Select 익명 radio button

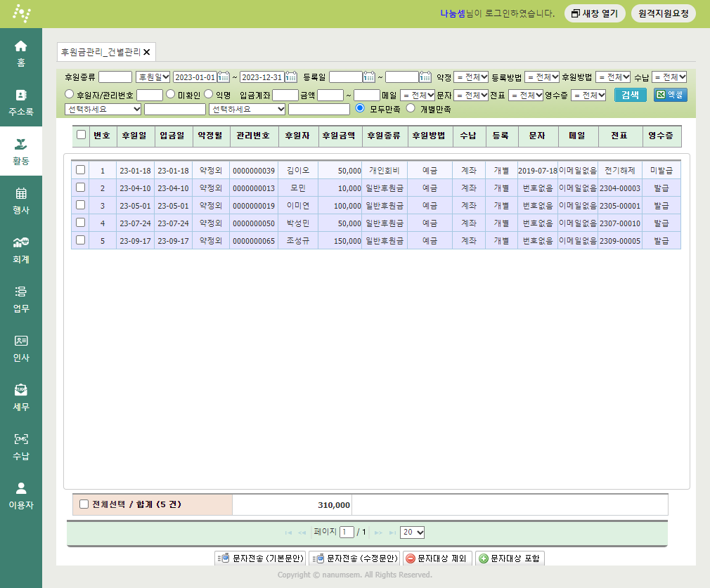208,94
